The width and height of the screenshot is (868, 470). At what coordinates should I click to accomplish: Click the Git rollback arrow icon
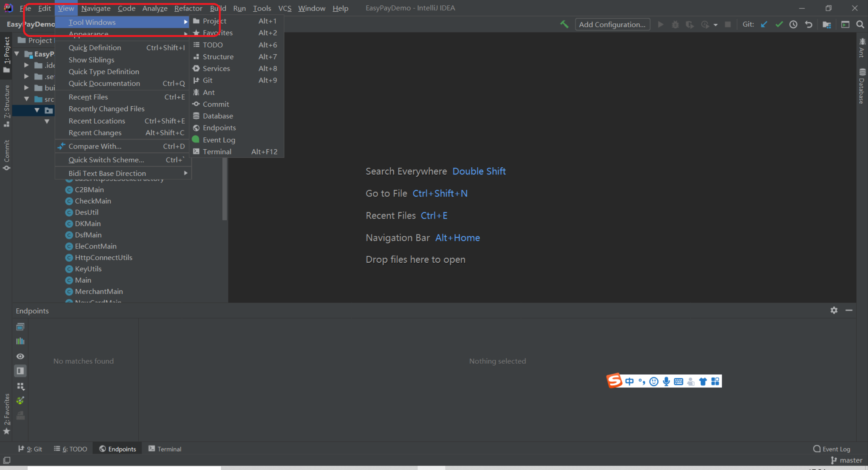point(808,24)
